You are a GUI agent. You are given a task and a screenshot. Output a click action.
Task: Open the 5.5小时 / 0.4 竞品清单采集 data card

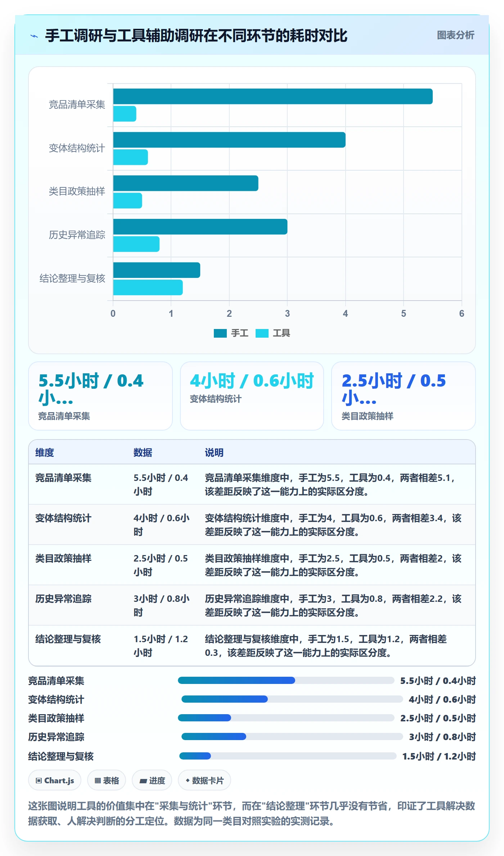100,396
